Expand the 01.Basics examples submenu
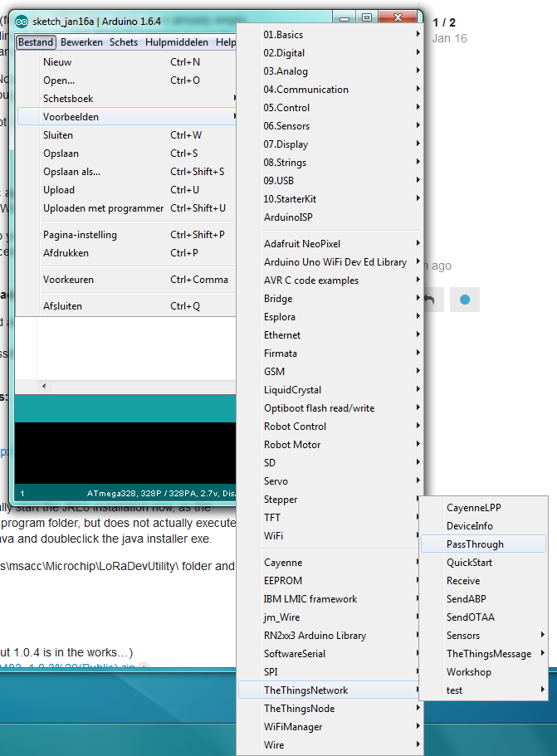Screen dimensions: 557x756 point(330,35)
